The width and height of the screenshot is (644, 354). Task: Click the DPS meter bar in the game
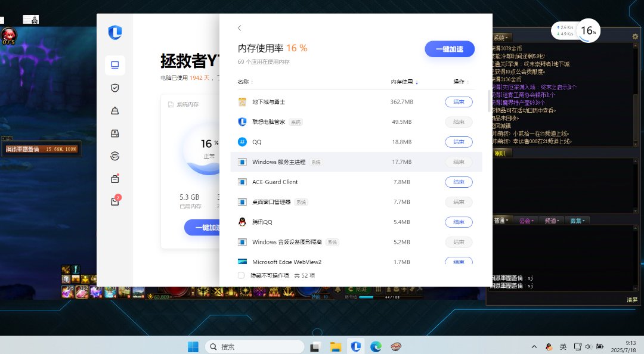tap(41, 149)
